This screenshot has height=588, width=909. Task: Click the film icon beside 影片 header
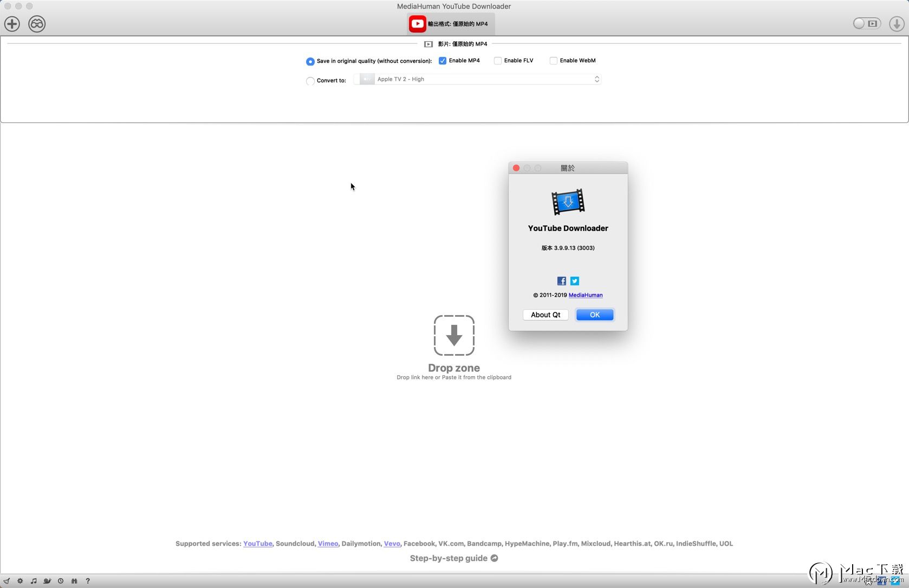coord(428,44)
